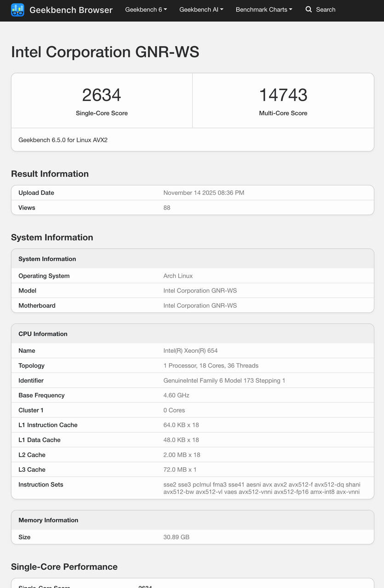Click the Geekbench Browser brand title
Image resolution: width=384 pixels, height=588 pixels.
pyautogui.click(x=71, y=10)
